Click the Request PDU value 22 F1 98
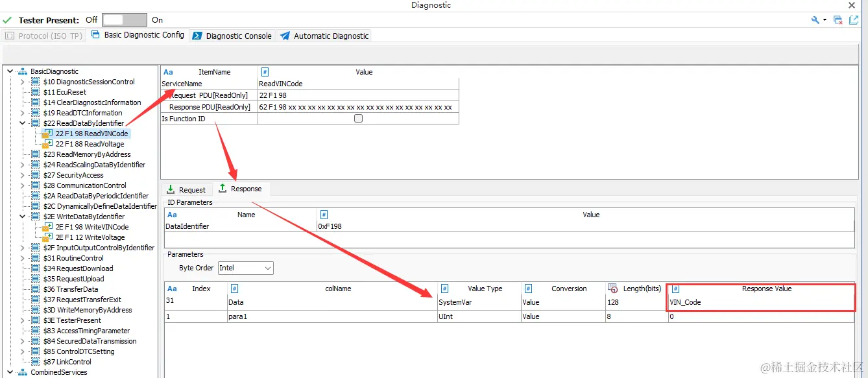This screenshot has width=868, height=378. (358, 95)
